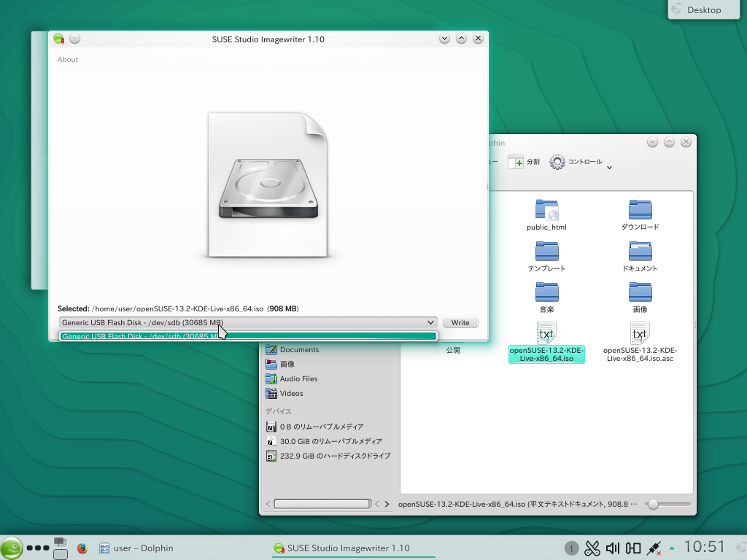Click the Dolphin status bar file info text
The image size is (747, 560).
tap(517, 504)
